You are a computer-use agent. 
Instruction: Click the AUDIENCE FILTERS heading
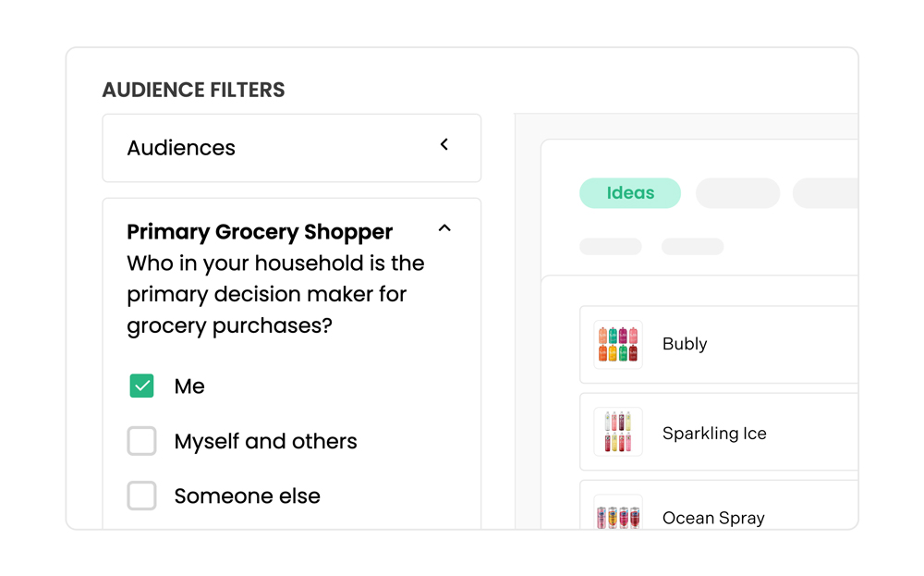tap(193, 91)
